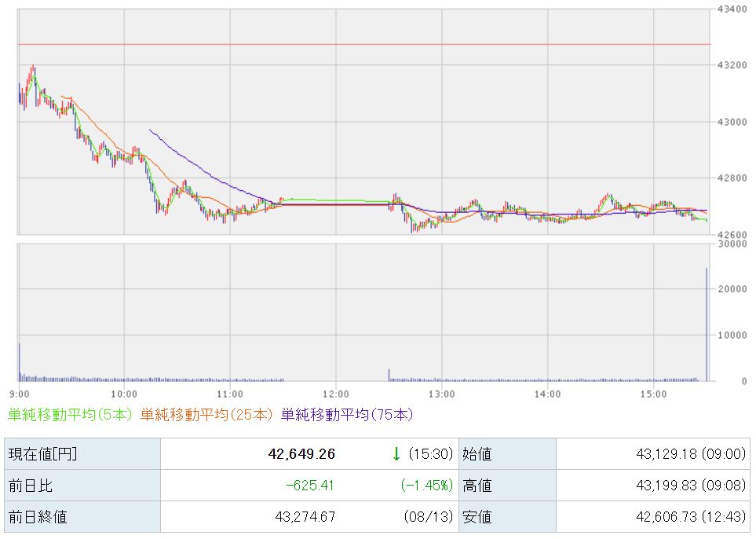Click the 単純移動平均(25本) legend label

pos(206,415)
